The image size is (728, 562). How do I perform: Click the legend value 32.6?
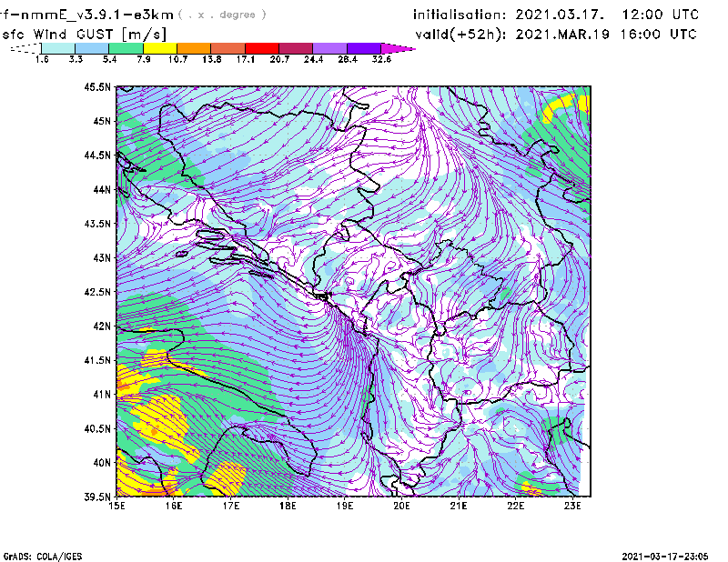tap(381, 59)
